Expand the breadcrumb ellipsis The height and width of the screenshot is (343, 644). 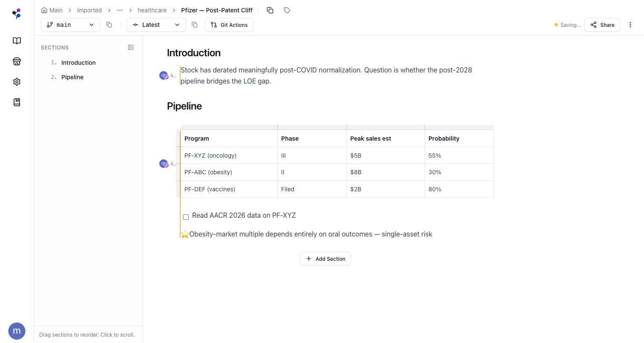pos(120,10)
